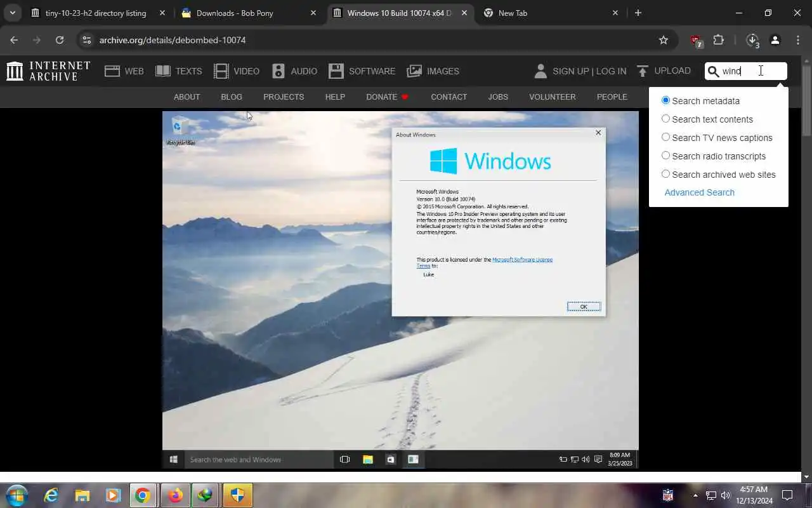Image resolution: width=812 pixels, height=508 pixels.
Task: Bookmark this page with the star
Action: pos(664,40)
